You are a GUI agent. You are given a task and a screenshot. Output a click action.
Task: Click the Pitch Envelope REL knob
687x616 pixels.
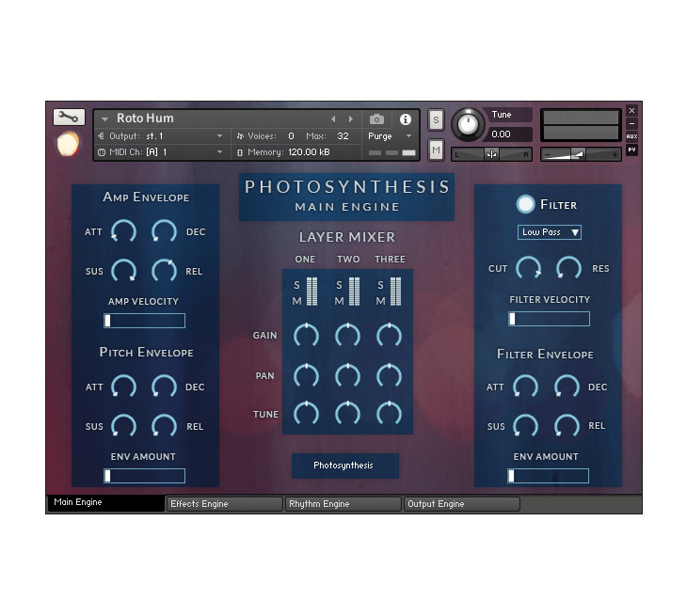click(x=164, y=426)
